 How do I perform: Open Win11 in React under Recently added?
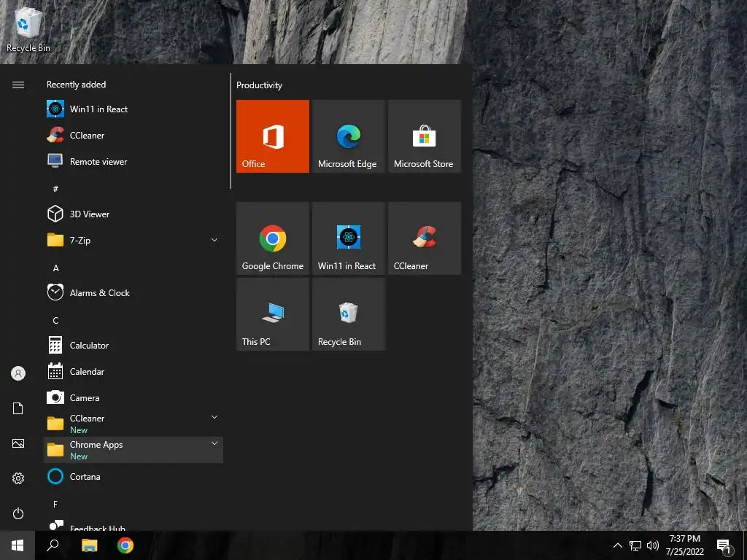coord(133,109)
